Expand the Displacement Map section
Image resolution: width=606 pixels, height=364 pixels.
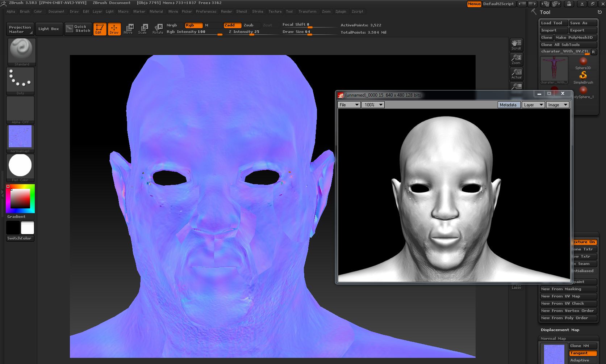pyautogui.click(x=560, y=330)
